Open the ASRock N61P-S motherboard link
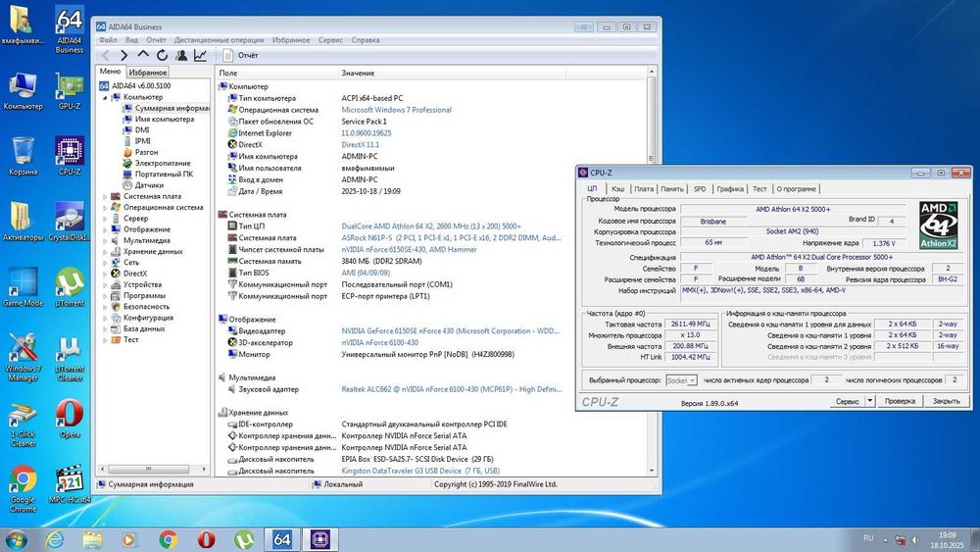 (x=451, y=238)
